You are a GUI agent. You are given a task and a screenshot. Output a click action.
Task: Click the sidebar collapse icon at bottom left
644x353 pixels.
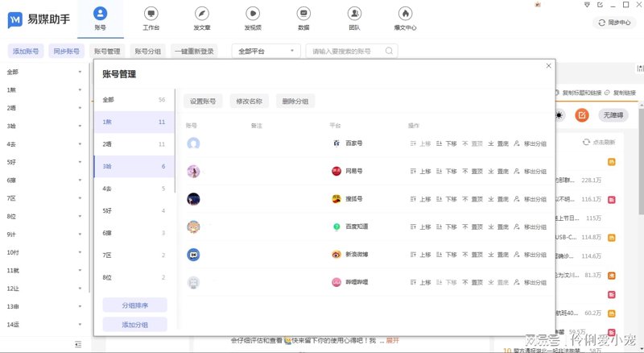click(78, 344)
